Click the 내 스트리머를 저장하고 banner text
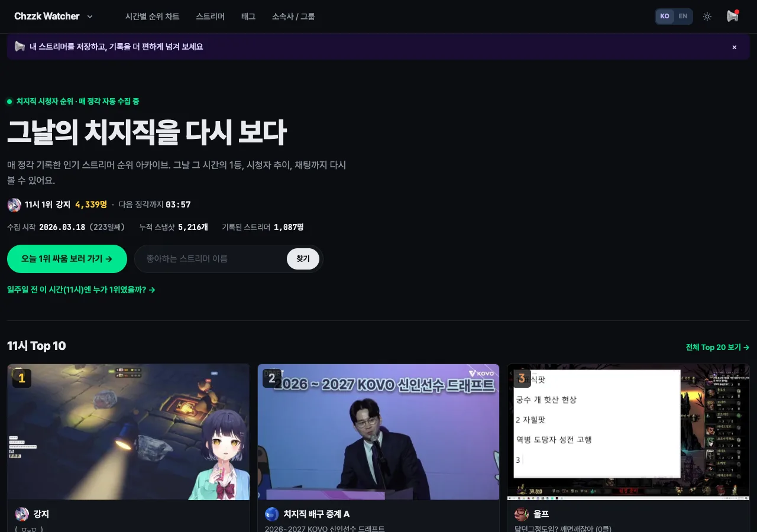The width and height of the screenshot is (757, 532). click(117, 47)
